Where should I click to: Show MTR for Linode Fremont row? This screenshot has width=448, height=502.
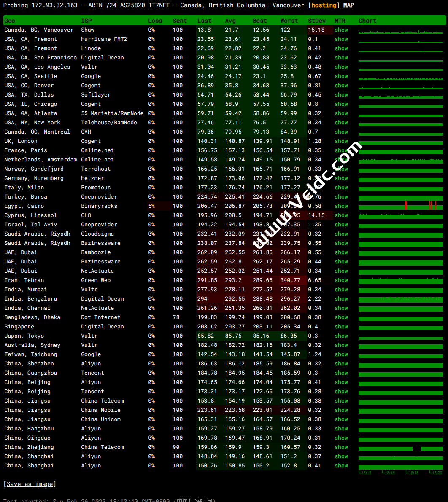(x=341, y=48)
